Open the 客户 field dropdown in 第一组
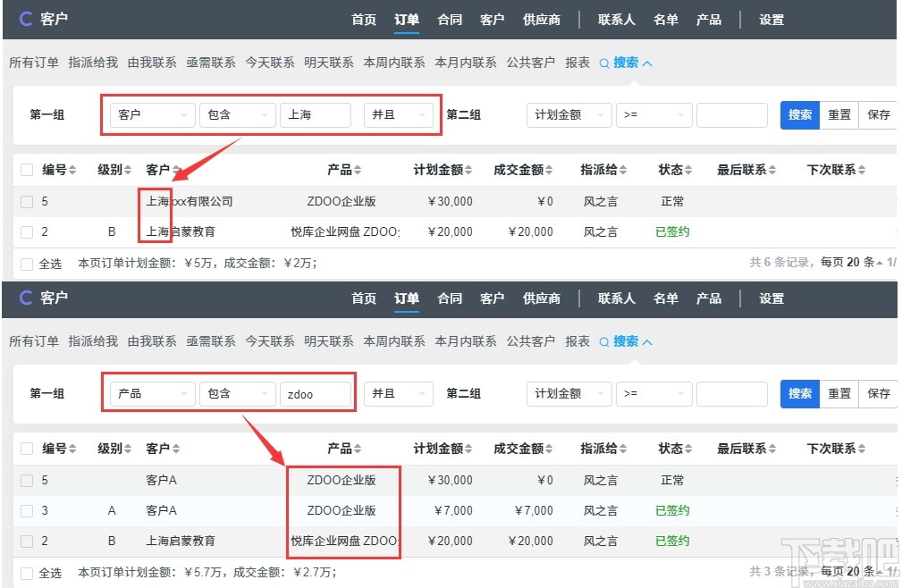This screenshot has height=588, width=902. (151, 114)
